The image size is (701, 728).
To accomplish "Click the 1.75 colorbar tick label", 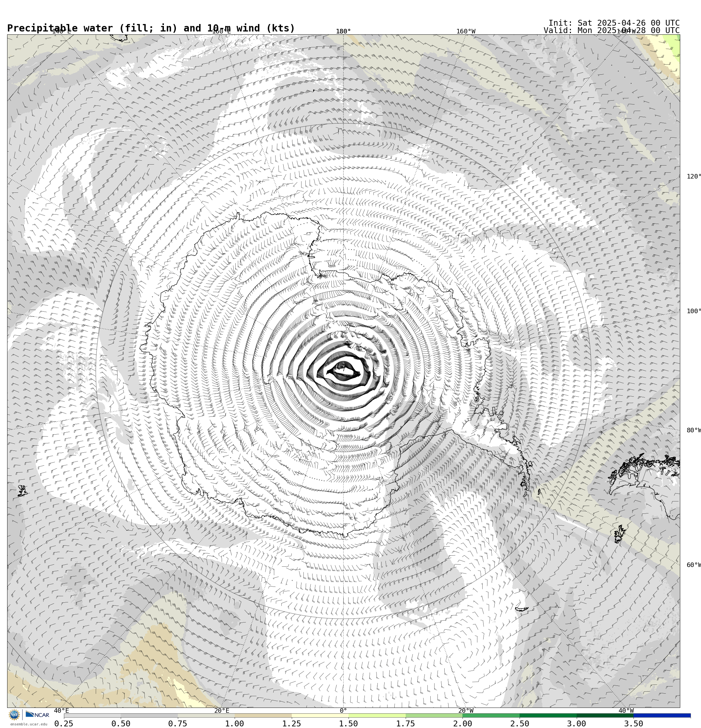I will 406,723.
